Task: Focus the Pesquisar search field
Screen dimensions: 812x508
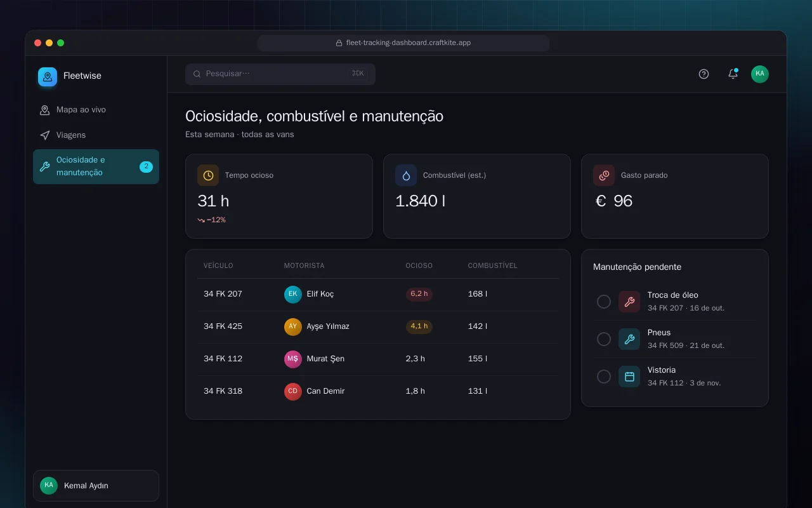Action: [x=280, y=74]
